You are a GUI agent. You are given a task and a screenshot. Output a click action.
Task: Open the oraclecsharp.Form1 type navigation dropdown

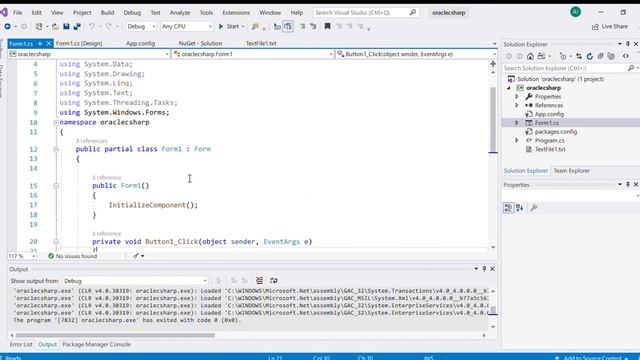pyautogui.click(x=253, y=54)
